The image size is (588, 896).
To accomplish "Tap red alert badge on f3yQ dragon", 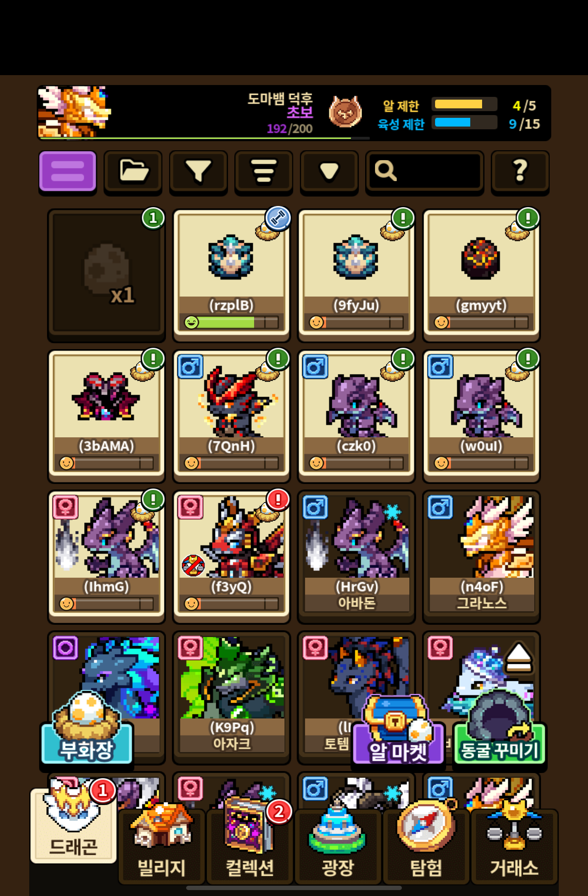I will pos(278,499).
